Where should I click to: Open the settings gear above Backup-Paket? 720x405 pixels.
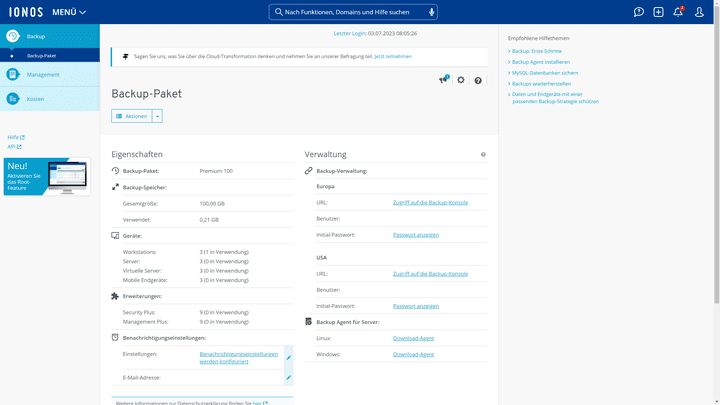461,80
